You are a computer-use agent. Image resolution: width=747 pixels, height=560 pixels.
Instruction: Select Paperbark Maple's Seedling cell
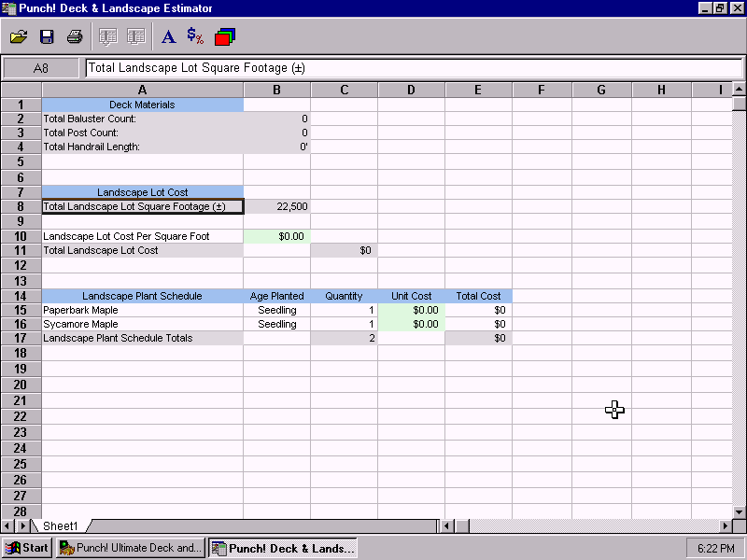point(276,310)
